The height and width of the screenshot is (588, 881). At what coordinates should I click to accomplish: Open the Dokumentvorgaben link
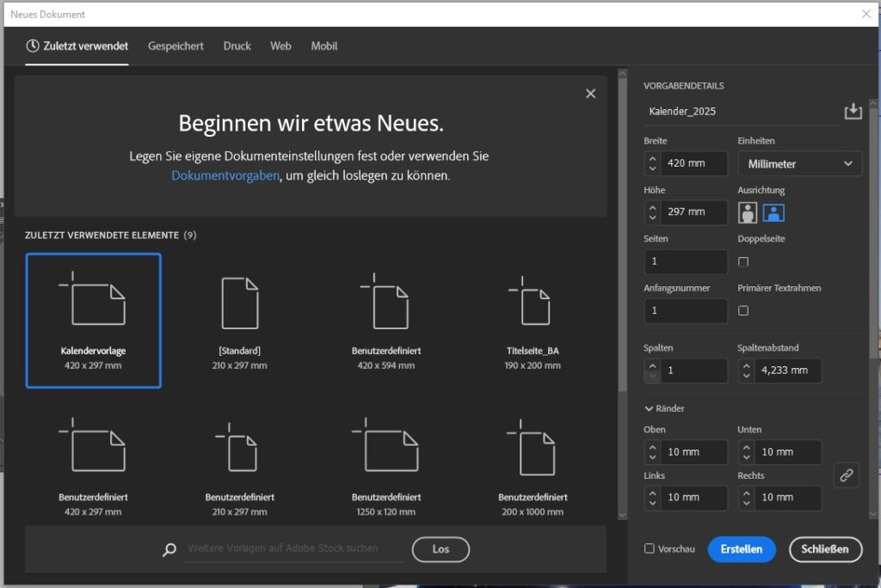(x=225, y=175)
